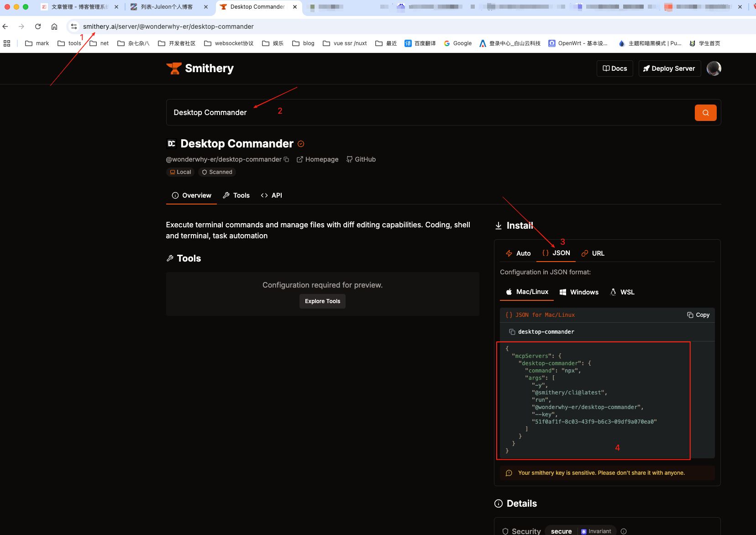Select the Windows platform tab
The height and width of the screenshot is (535, 756).
(x=579, y=292)
